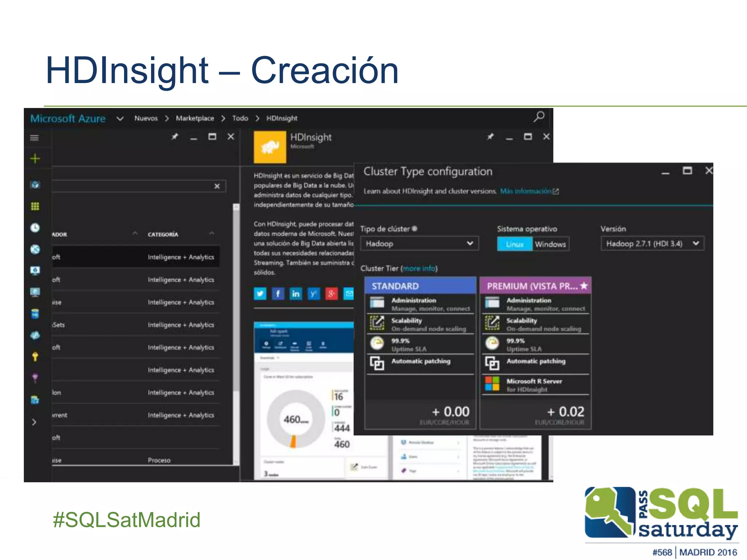Image resolution: width=747 pixels, height=560 pixels.
Task: Open the clock recent icon in sidebar
Action: pos(35,228)
